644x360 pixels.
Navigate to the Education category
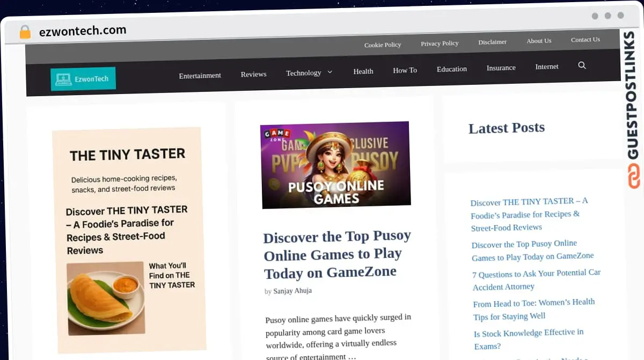click(451, 69)
